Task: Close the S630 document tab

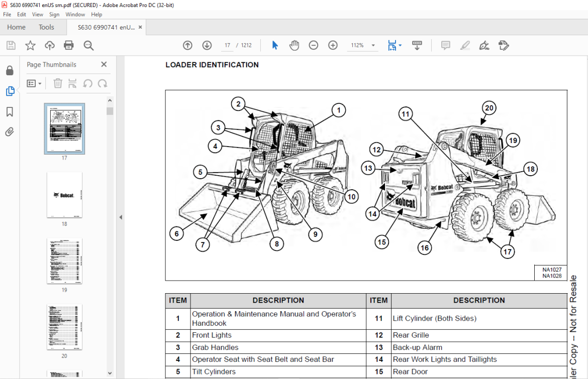Action: click(x=140, y=27)
